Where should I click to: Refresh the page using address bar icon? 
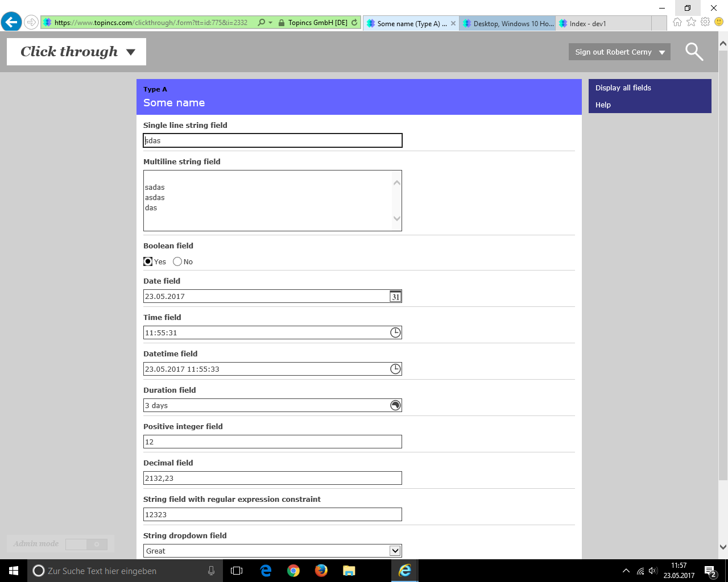(354, 23)
